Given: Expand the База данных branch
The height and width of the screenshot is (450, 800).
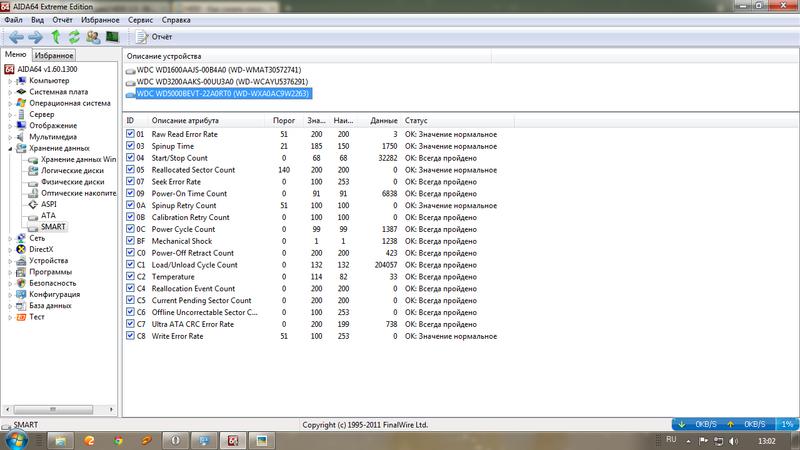Looking at the screenshot, I should tap(10, 306).
